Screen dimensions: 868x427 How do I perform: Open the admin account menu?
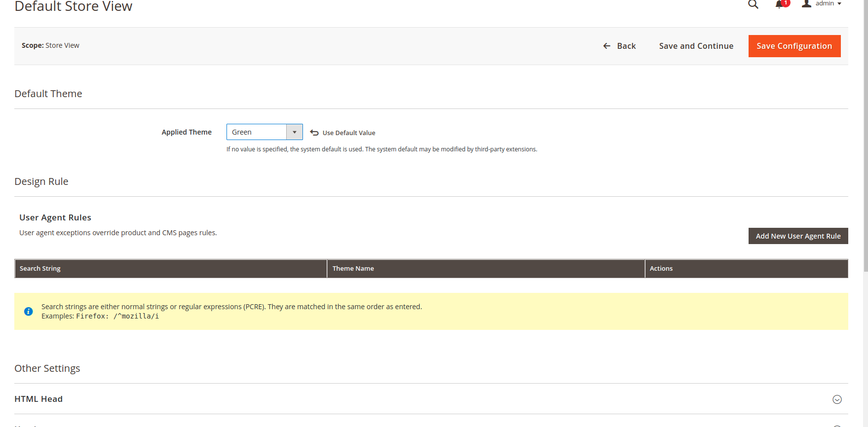click(x=822, y=4)
